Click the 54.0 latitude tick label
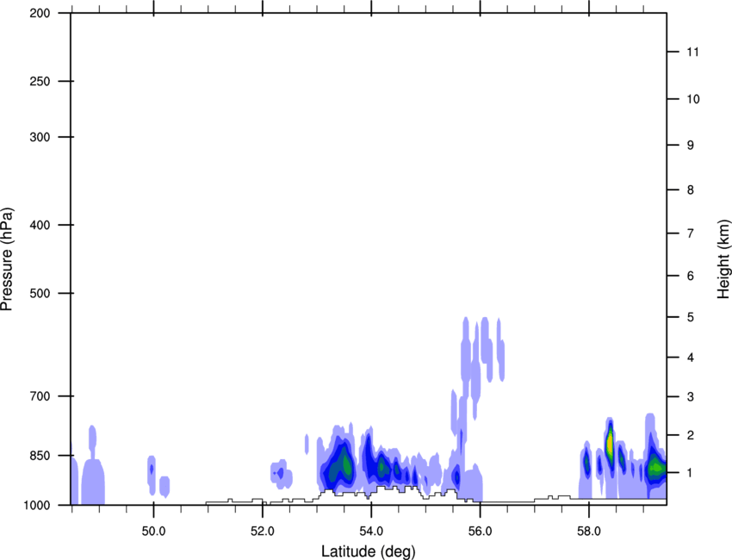 click(371, 532)
